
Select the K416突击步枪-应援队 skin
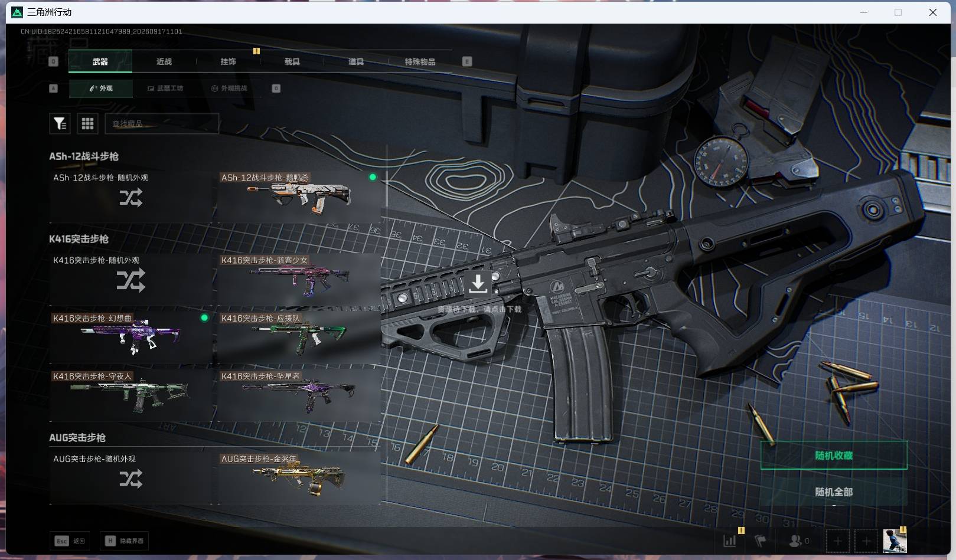pyautogui.click(x=299, y=337)
